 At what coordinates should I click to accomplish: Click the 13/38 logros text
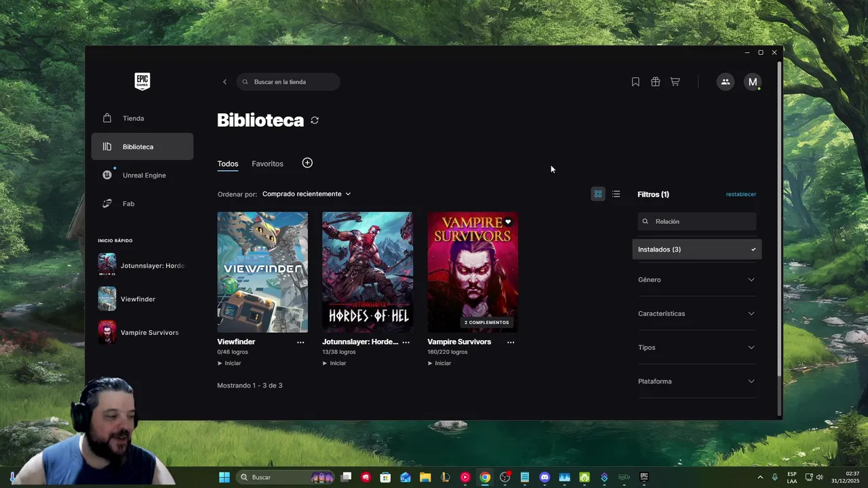[x=338, y=352]
